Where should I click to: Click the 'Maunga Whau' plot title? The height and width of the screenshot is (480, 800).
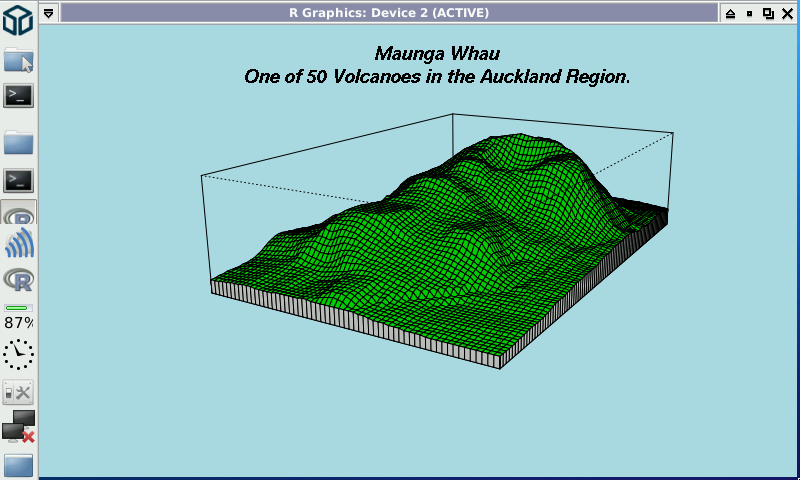(437, 54)
